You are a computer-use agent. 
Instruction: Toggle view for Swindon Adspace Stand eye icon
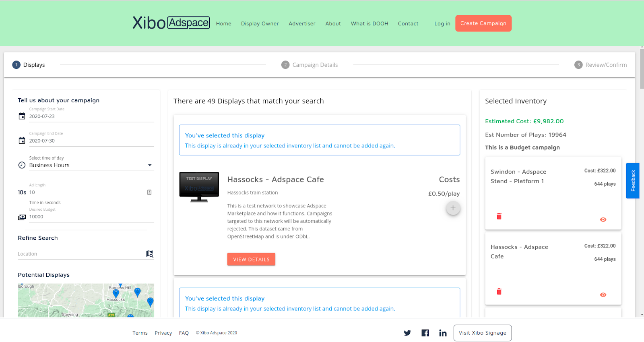pos(603,220)
